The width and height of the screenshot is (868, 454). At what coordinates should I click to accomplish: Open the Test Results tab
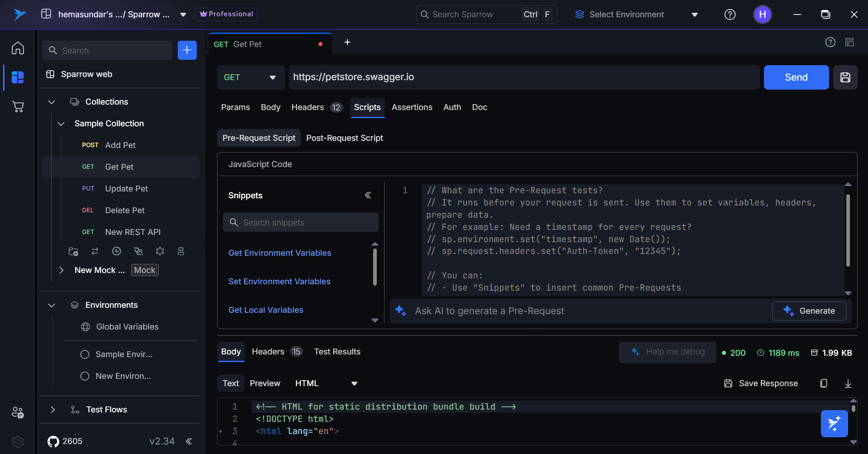tap(337, 352)
